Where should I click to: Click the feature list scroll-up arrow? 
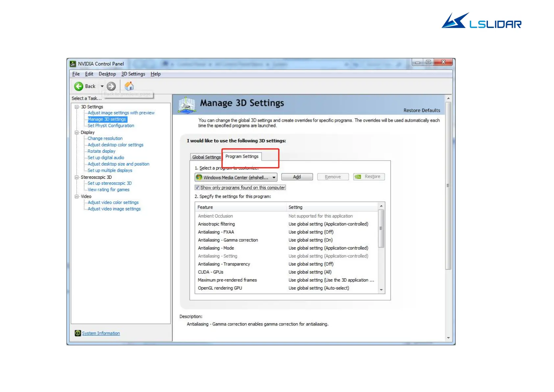click(x=381, y=206)
